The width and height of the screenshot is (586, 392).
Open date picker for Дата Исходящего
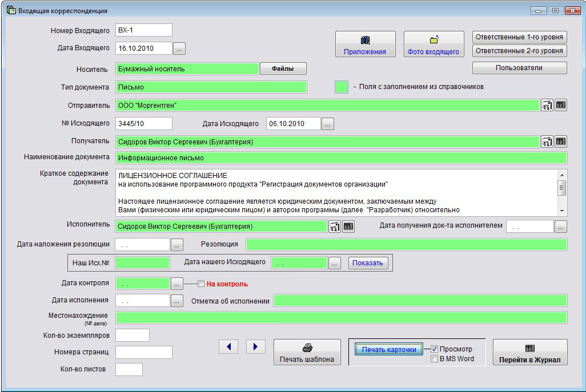[328, 124]
